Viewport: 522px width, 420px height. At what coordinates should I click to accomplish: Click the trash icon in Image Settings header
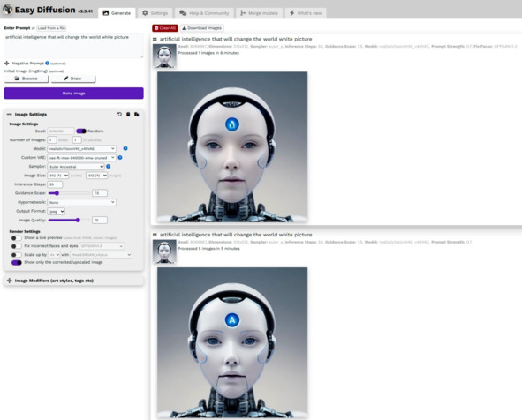[128, 114]
